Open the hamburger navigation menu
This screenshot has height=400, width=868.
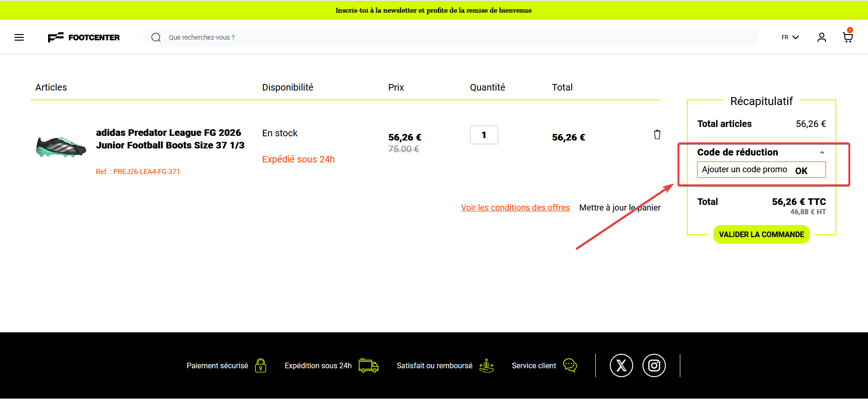click(x=19, y=37)
